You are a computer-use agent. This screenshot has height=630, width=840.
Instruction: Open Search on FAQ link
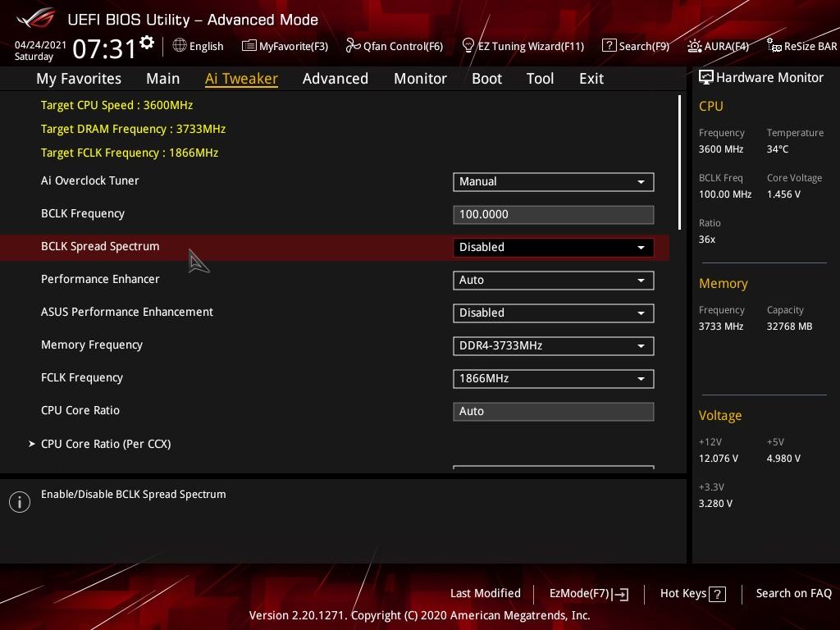coord(794,594)
